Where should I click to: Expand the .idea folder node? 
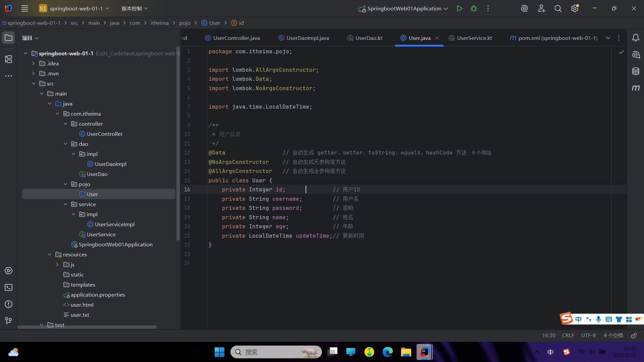[x=33, y=63]
